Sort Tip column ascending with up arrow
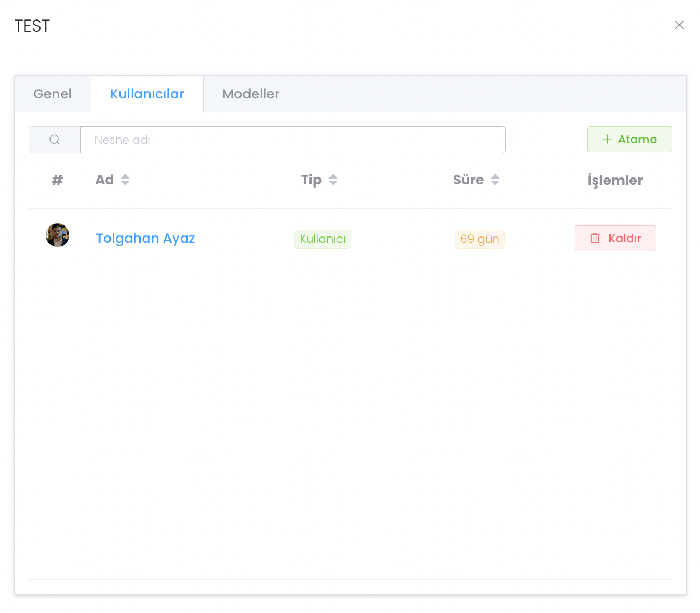 tap(333, 176)
